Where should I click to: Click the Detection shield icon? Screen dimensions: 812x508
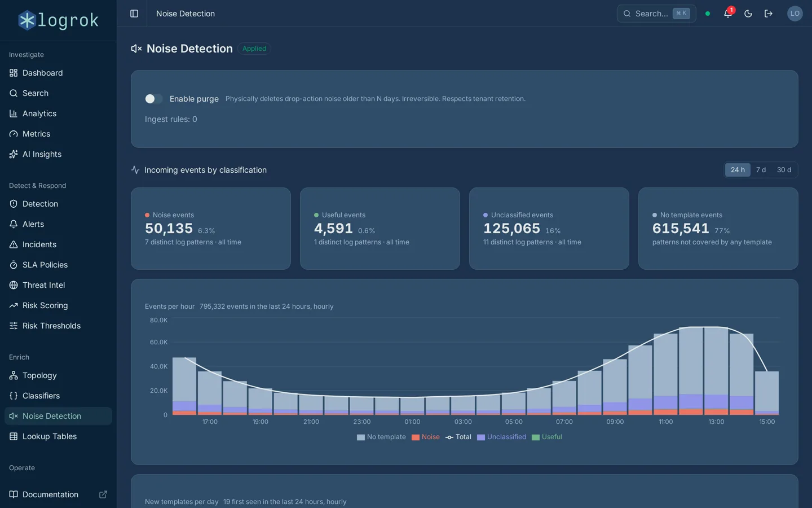(x=14, y=204)
